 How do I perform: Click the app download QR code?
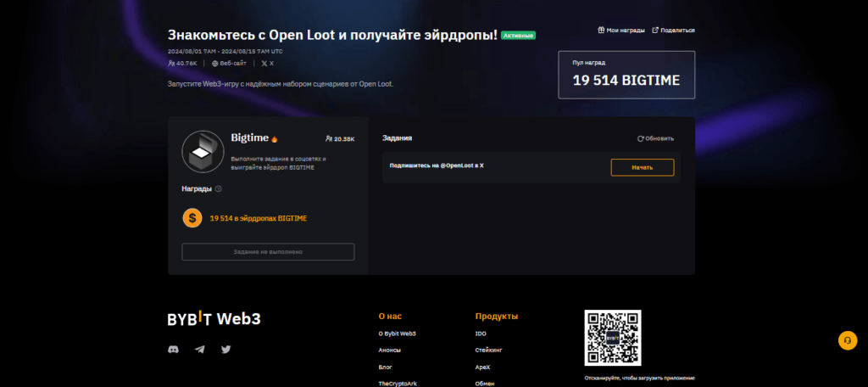(x=613, y=339)
